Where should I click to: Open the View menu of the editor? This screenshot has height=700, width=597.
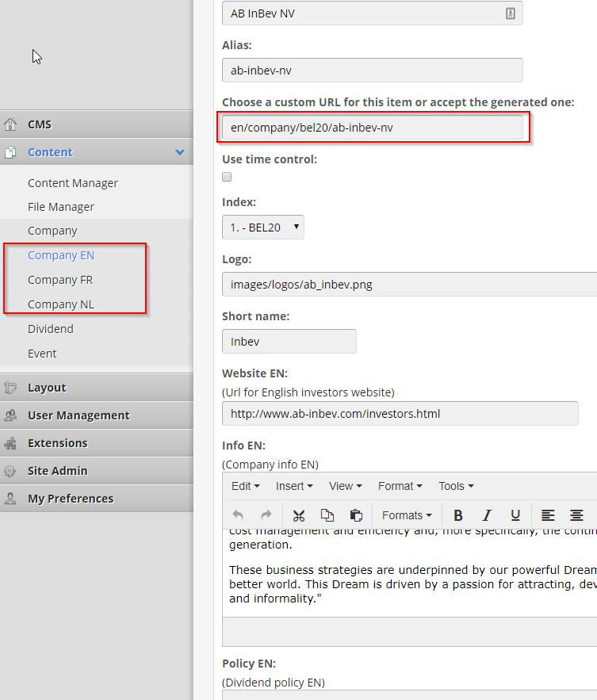[x=345, y=486]
